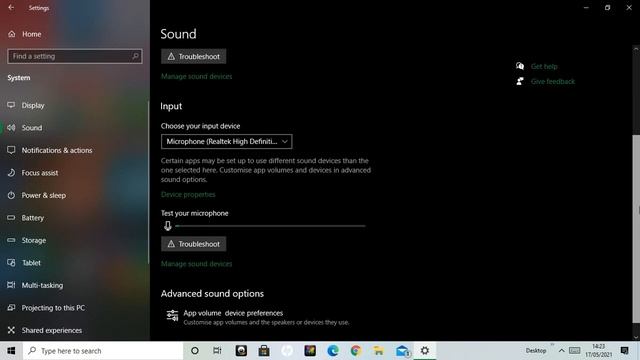This screenshot has height=360, width=640.
Task: Click the taskbar Type here to search box
Action: pyautogui.click(x=103, y=351)
